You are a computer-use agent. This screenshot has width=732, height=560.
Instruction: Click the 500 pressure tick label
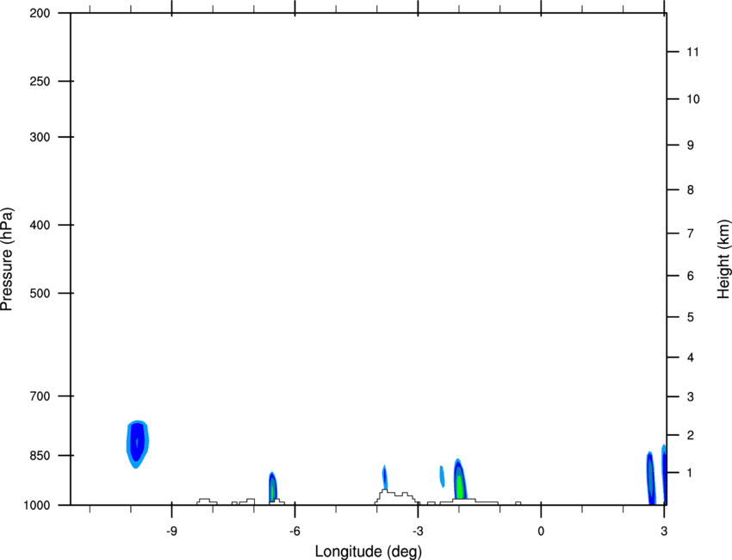point(40,293)
